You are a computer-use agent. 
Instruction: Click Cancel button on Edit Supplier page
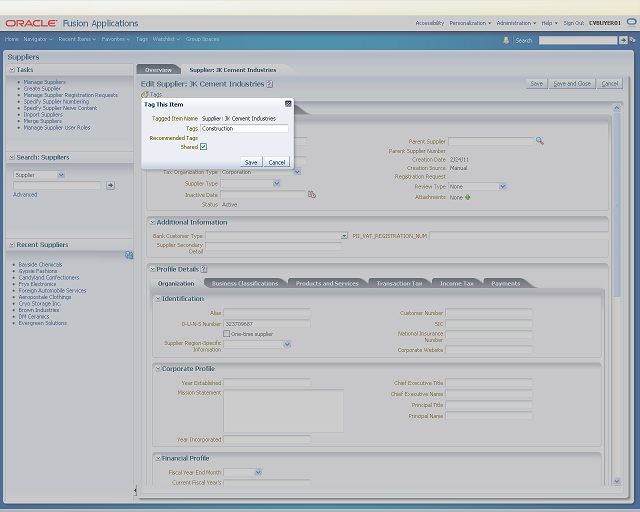pyautogui.click(x=609, y=84)
